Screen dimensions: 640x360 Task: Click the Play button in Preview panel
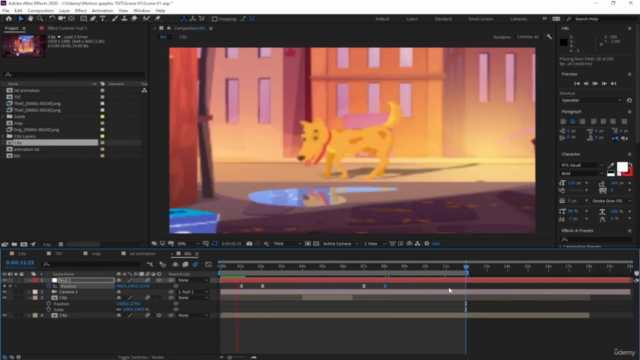coord(595,84)
